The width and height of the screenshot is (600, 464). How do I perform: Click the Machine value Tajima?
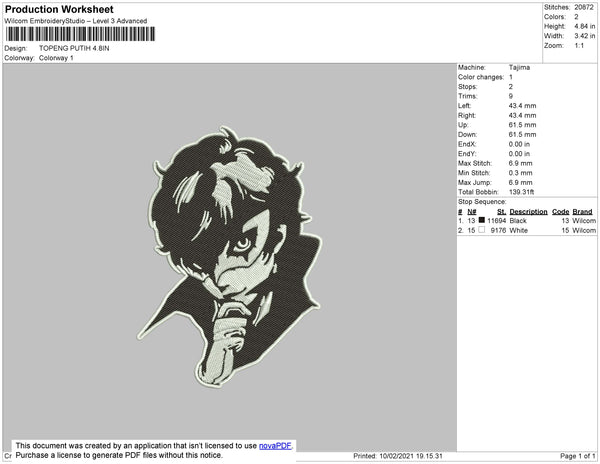[519, 67]
